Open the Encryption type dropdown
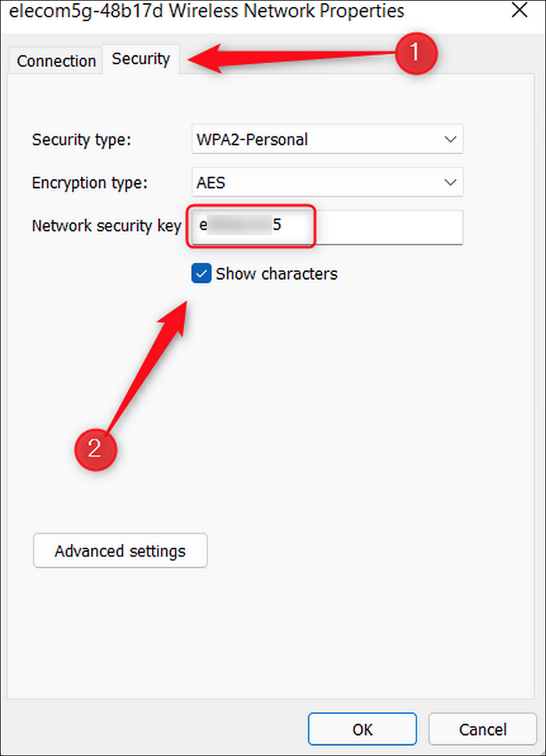The width and height of the screenshot is (546, 756). [326, 182]
